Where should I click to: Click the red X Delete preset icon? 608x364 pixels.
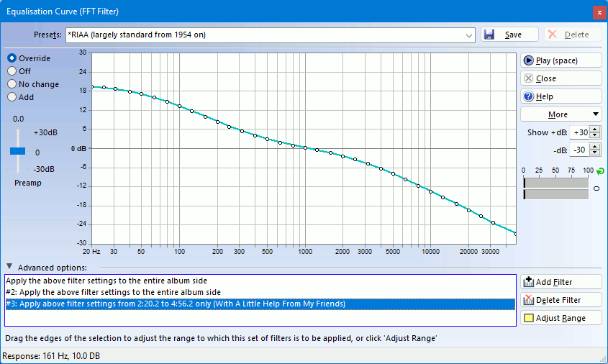[x=553, y=35]
